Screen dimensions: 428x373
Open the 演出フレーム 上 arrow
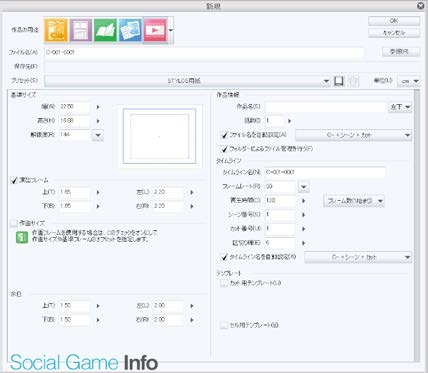pos(98,192)
